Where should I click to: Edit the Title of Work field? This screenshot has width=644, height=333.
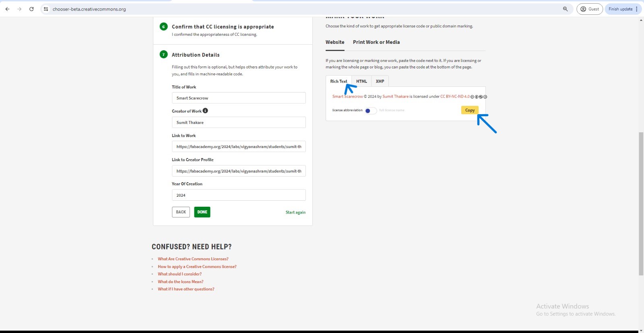(x=239, y=98)
